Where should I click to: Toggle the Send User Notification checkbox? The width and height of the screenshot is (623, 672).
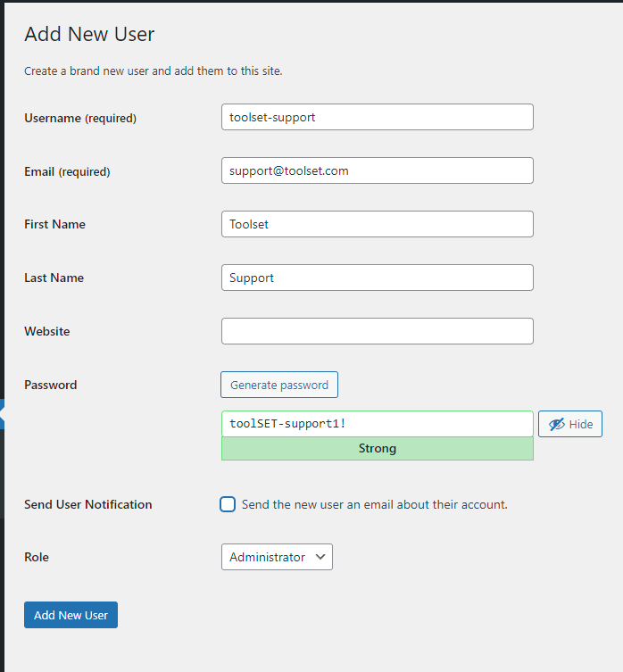pos(228,504)
